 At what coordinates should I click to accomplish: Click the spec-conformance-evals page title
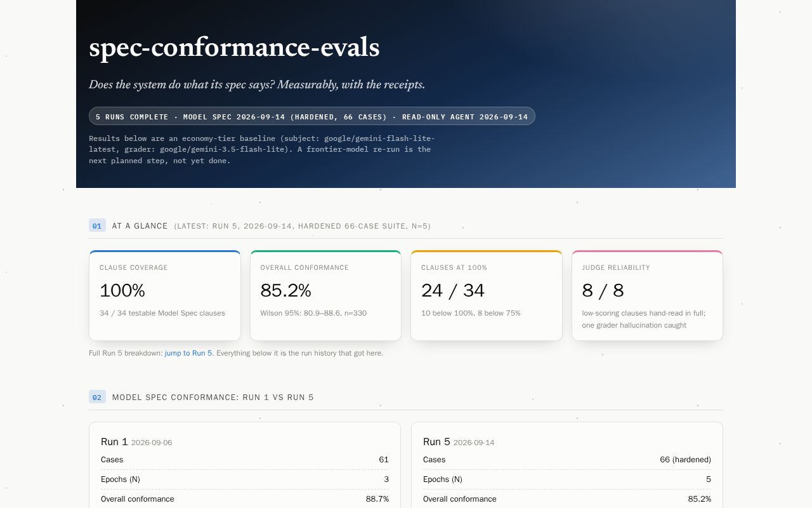click(234, 48)
